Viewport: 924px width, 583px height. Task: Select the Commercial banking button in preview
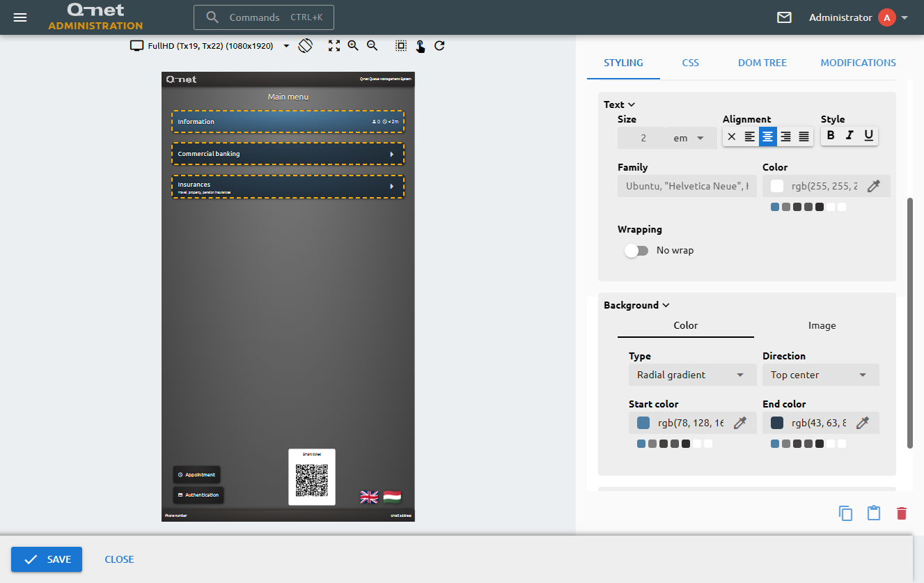[288, 154]
